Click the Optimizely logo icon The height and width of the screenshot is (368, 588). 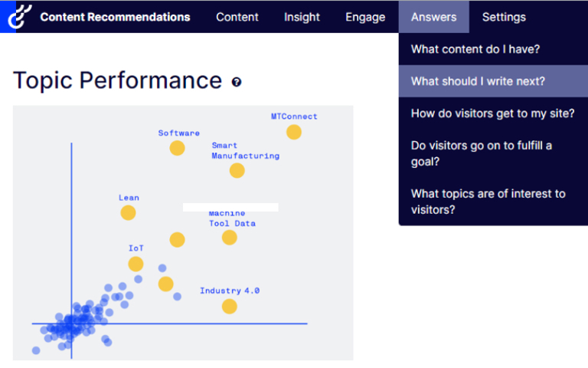tap(19, 17)
